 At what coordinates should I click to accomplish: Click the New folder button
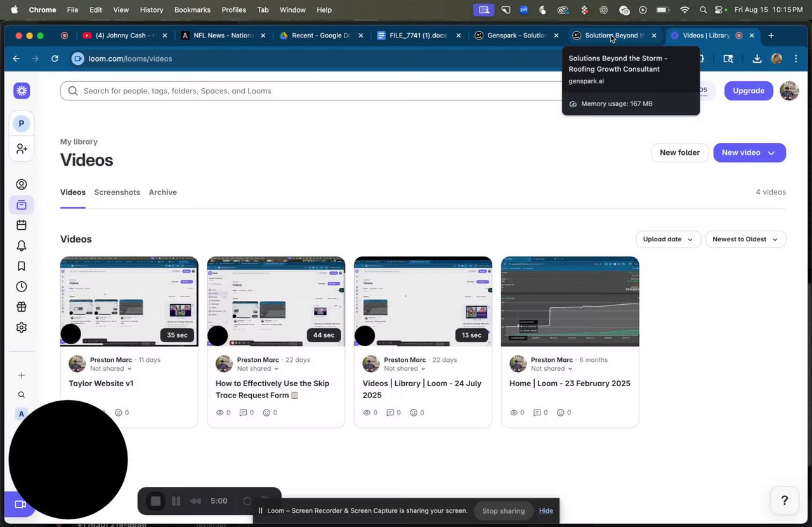(x=679, y=152)
